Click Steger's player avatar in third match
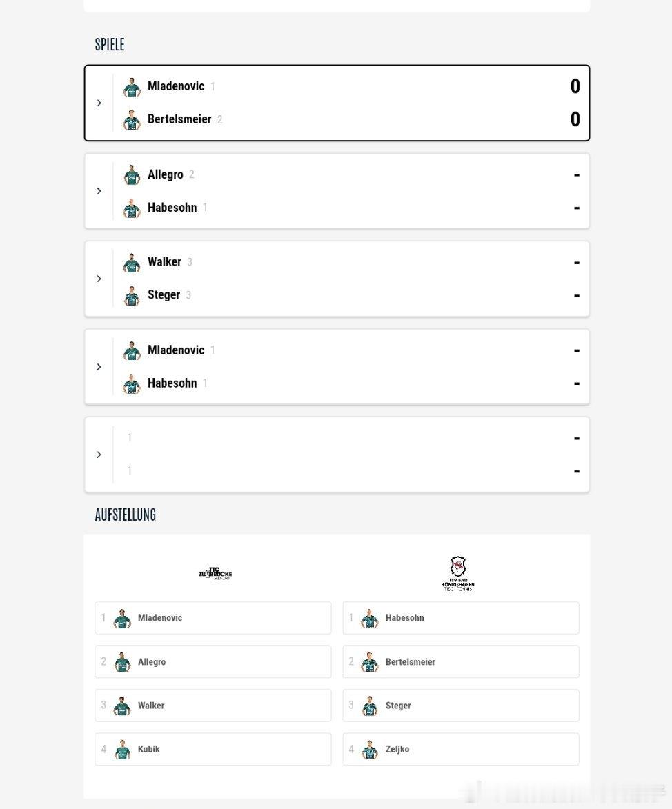The height and width of the screenshot is (809, 672). [132, 296]
